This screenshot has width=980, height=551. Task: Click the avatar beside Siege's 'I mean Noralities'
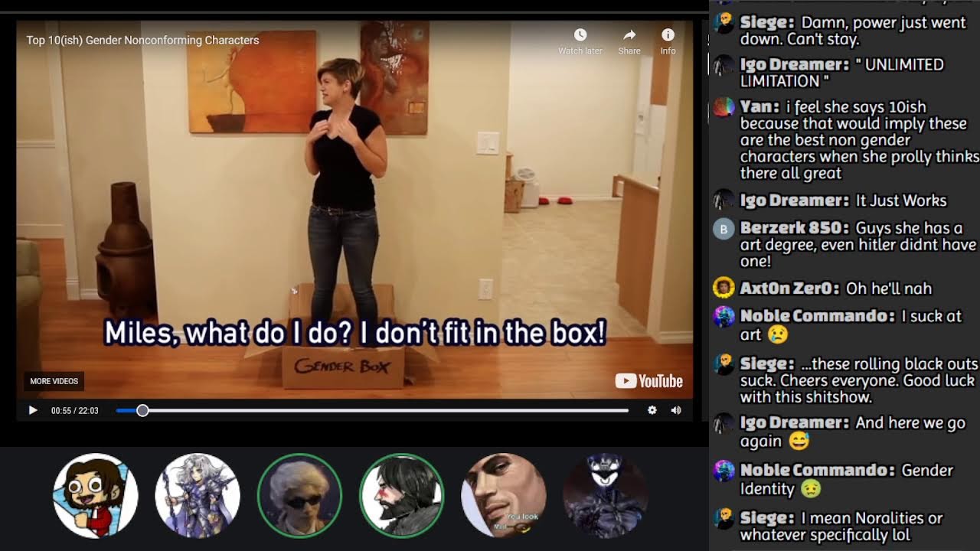[724, 519]
